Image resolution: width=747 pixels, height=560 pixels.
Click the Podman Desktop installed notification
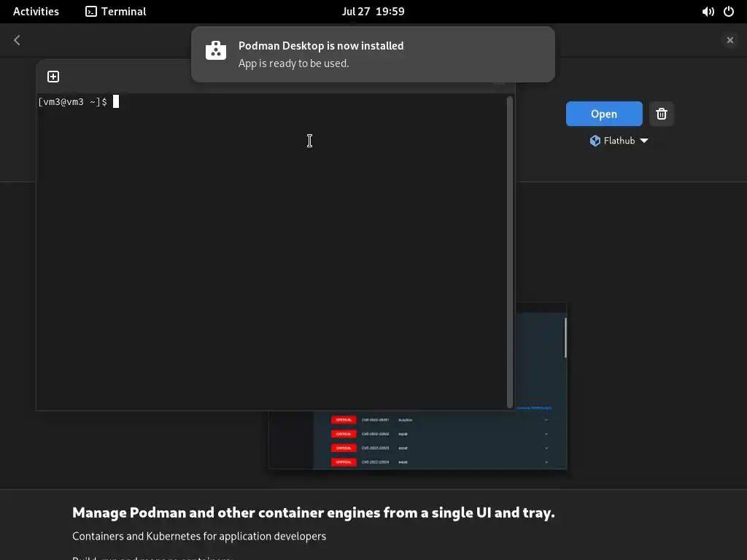click(x=373, y=54)
